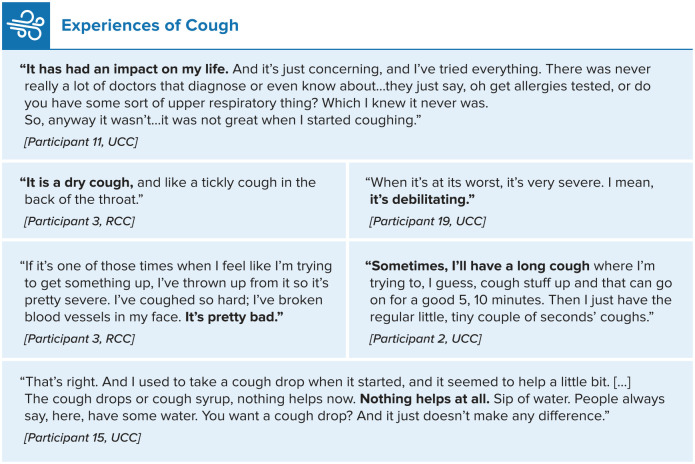The image size is (695, 464).
Task: Select the 'It is a dry cough,' bold phrase
Action: pos(77,183)
